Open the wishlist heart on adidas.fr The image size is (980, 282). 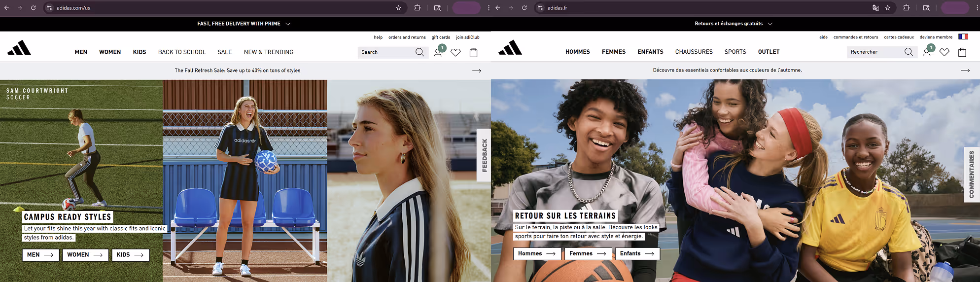coord(945,52)
